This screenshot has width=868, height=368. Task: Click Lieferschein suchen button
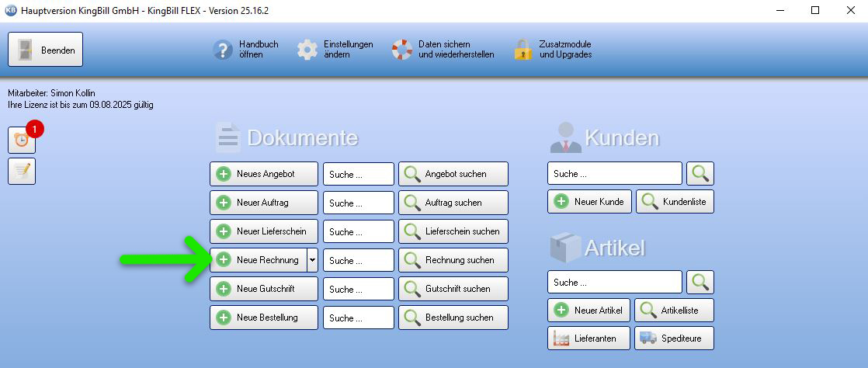453,231
